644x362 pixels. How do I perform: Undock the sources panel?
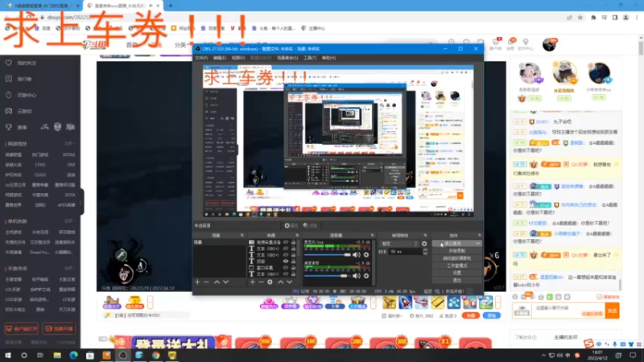point(297,235)
